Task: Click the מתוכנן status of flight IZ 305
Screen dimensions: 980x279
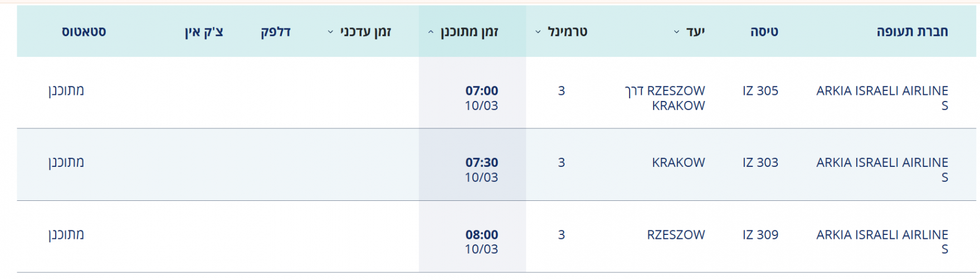Action: click(66, 91)
